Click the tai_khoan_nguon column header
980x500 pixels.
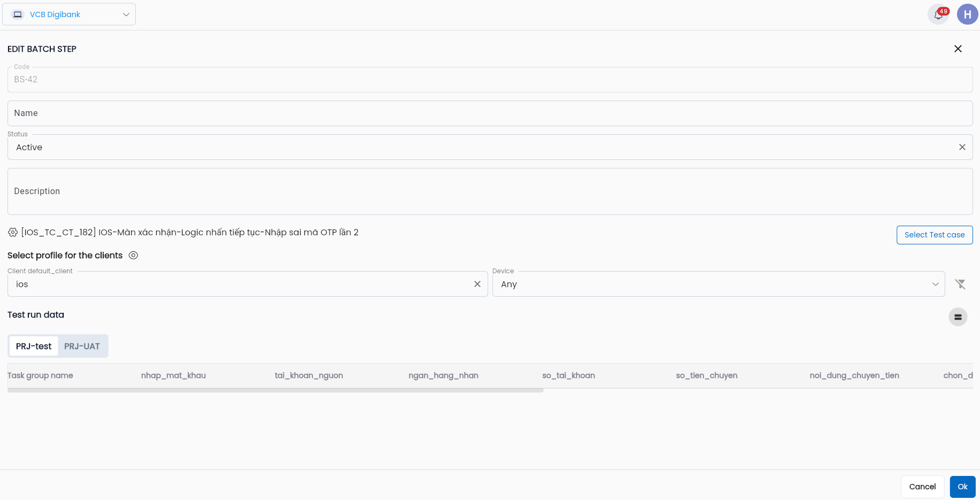(309, 375)
